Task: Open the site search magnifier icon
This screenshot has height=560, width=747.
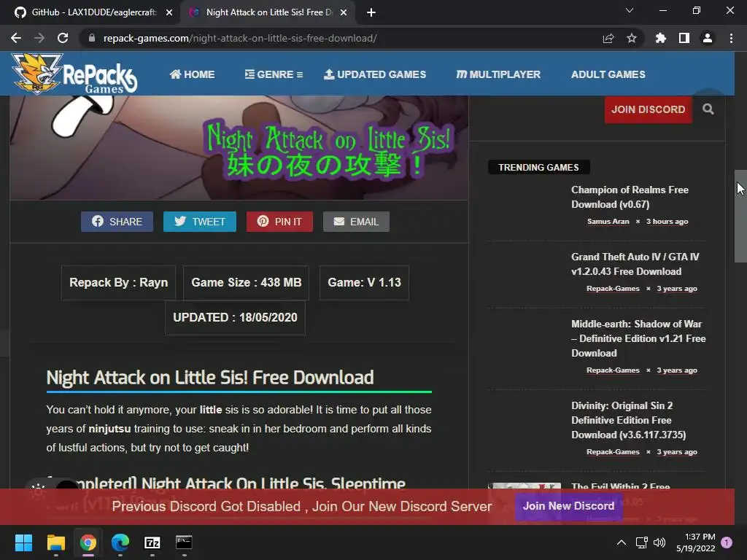Action: [708, 109]
